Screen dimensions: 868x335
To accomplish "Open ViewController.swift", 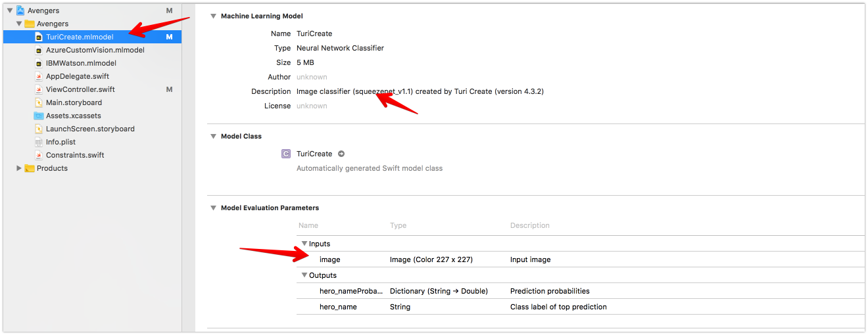I will coord(80,89).
